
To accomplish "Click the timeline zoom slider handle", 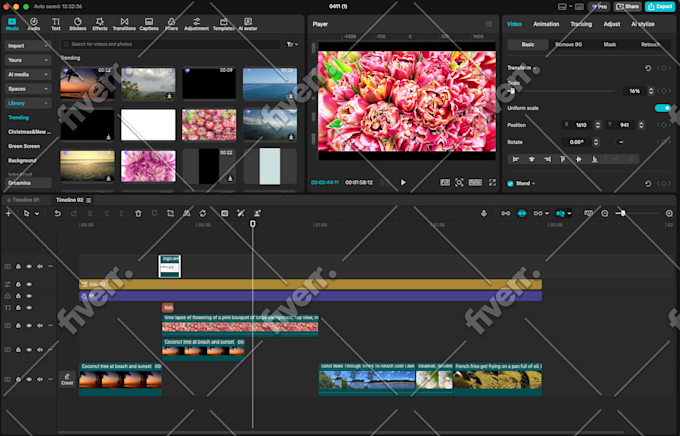I will [x=623, y=213].
